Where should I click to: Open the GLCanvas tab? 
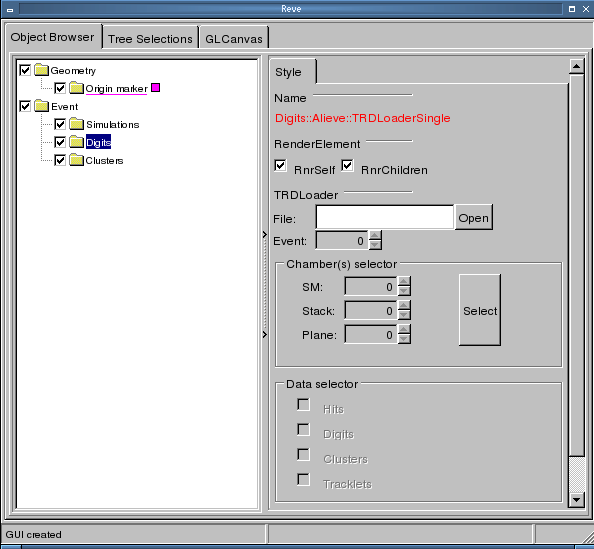click(234, 39)
